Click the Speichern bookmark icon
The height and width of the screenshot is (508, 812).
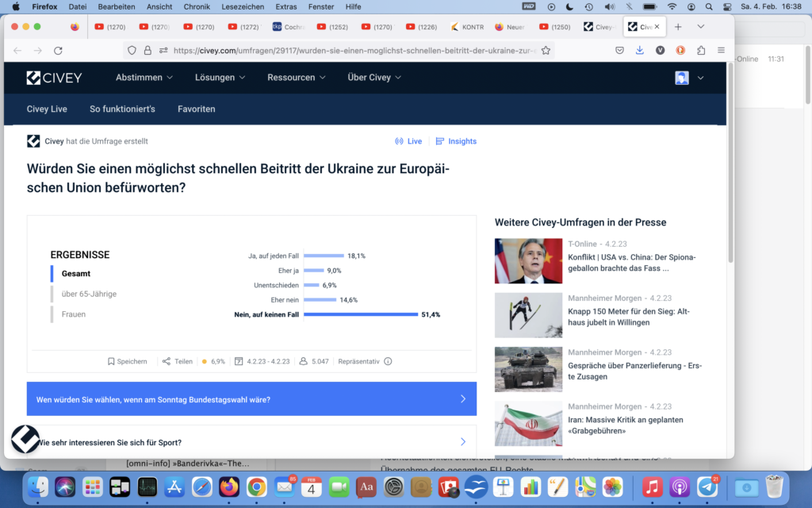click(112, 361)
